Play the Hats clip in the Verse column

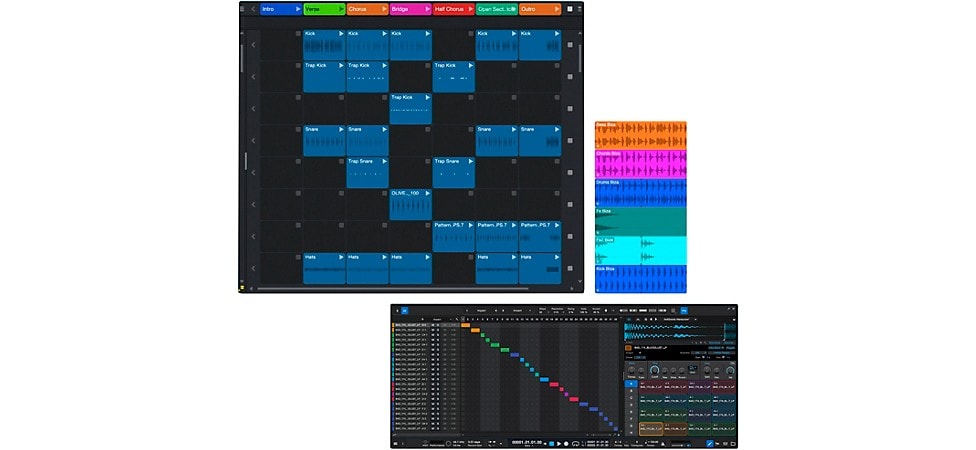coord(341,257)
